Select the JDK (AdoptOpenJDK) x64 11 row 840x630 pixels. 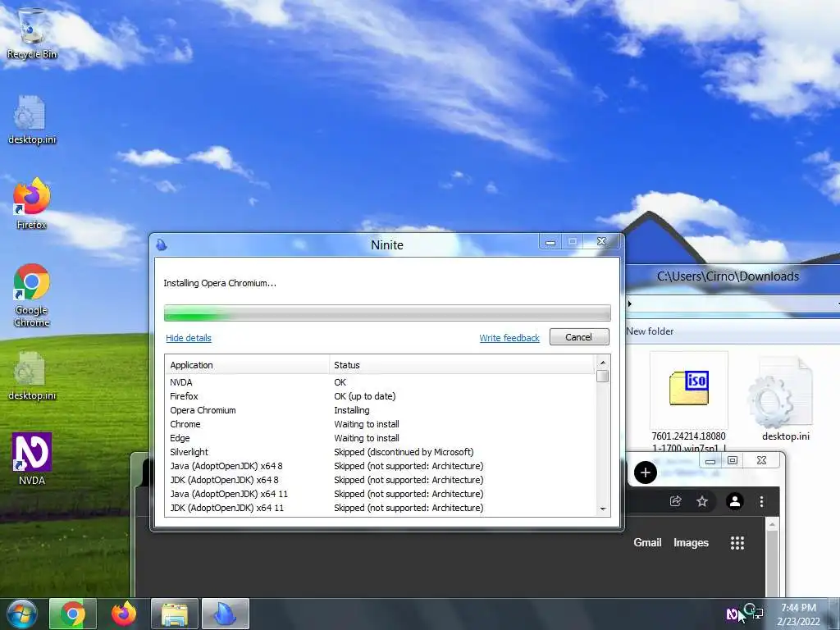pyautogui.click(x=380, y=507)
